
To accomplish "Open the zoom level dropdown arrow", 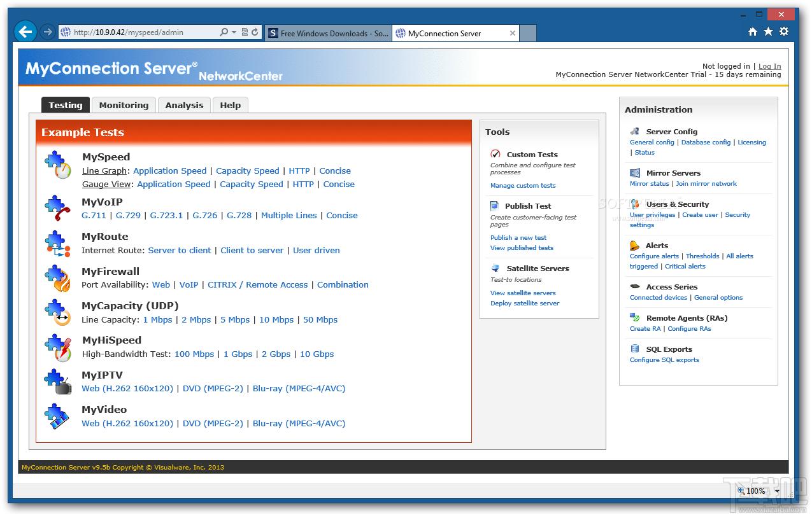I will pyautogui.click(x=777, y=491).
